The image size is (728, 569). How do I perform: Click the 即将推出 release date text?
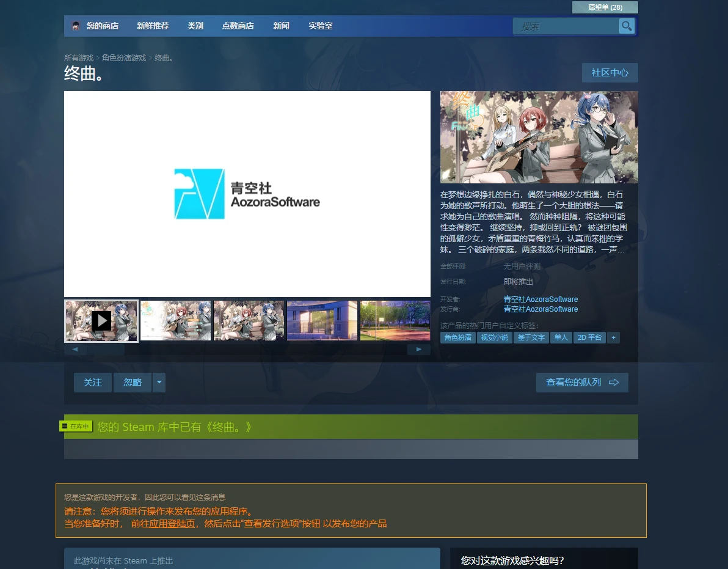(x=518, y=282)
